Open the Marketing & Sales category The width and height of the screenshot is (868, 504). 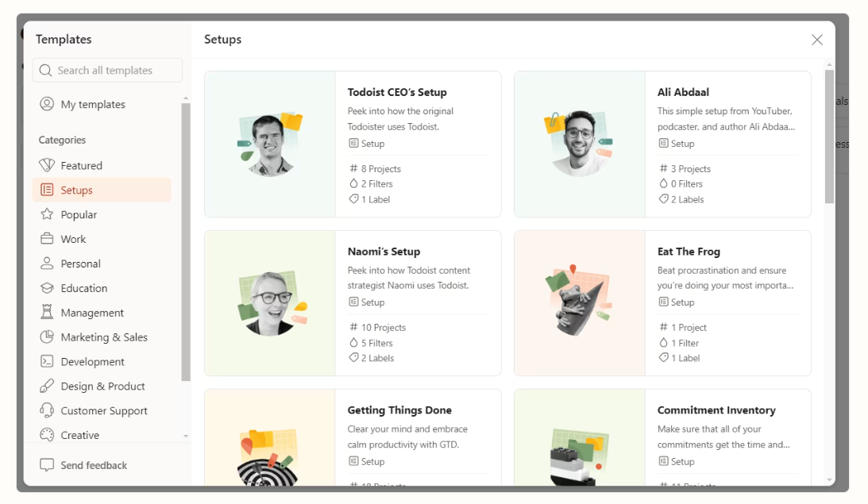coord(102,337)
